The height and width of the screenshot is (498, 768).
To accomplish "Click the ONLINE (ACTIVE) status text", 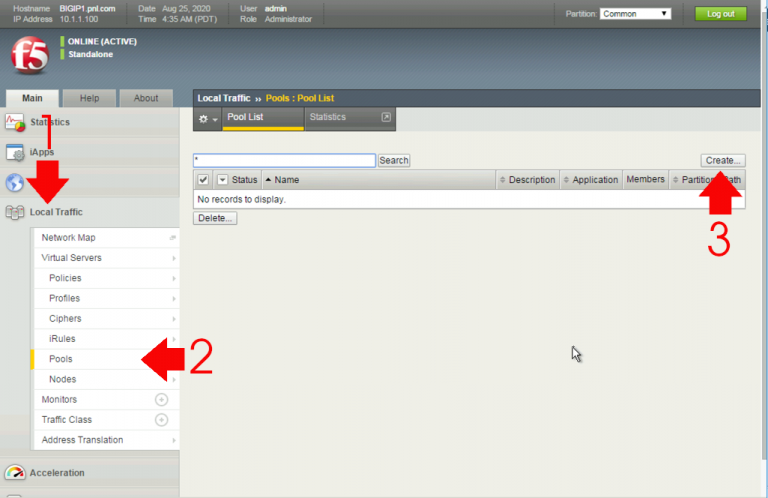I will [x=102, y=42].
